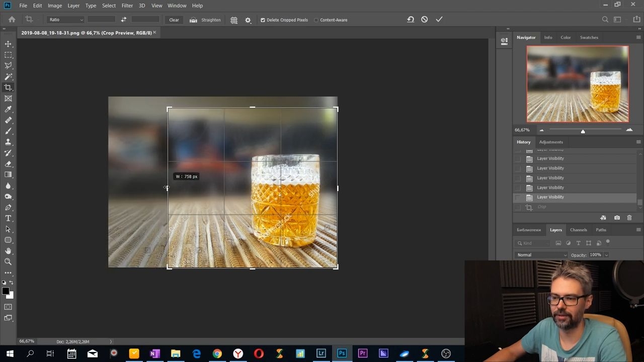Image resolution: width=644 pixels, height=362 pixels.
Task: Select the Hand tool
Action: tap(8, 251)
